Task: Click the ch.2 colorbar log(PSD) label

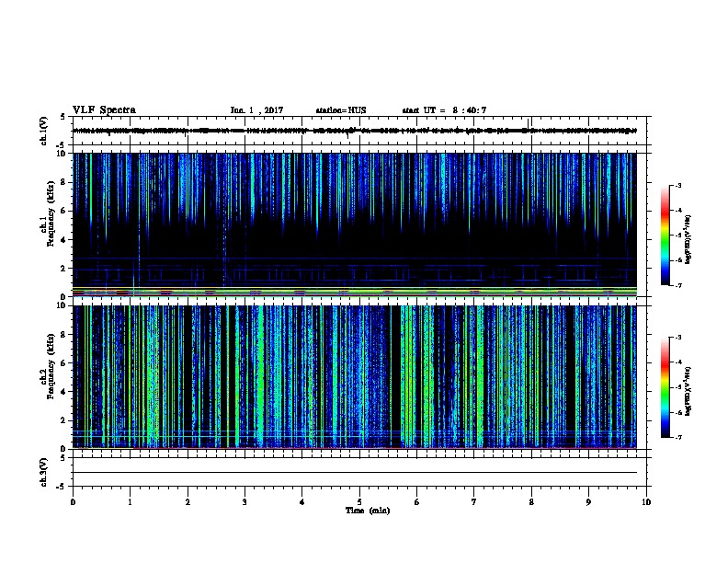Action: [688, 392]
